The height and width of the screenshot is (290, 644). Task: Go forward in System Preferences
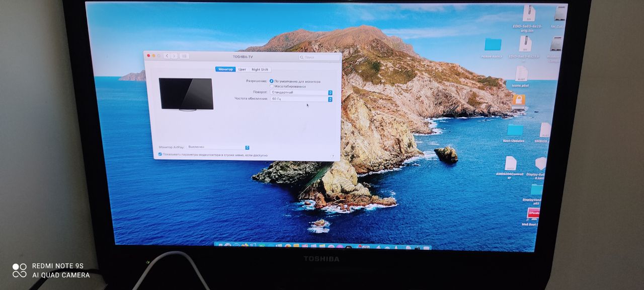tap(174, 56)
